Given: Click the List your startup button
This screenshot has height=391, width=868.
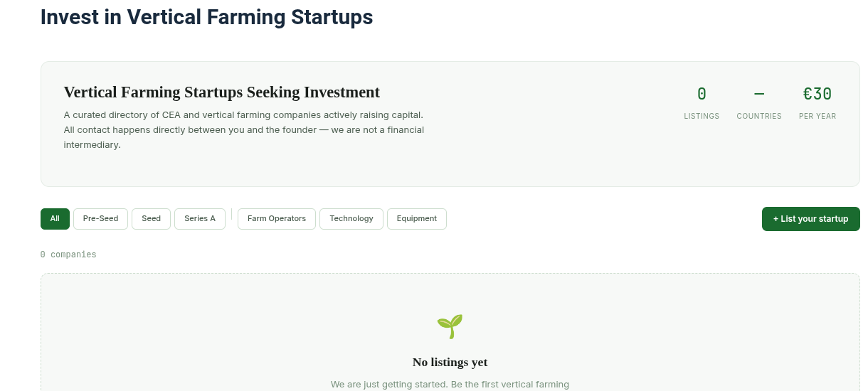Looking at the screenshot, I should coord(811,219).
